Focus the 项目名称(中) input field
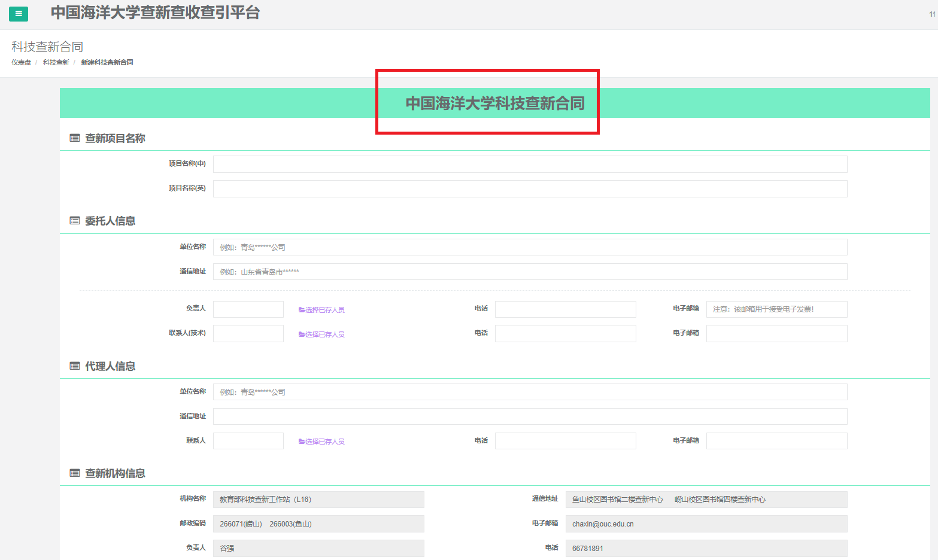938x560 pixels. click(530, 164)
